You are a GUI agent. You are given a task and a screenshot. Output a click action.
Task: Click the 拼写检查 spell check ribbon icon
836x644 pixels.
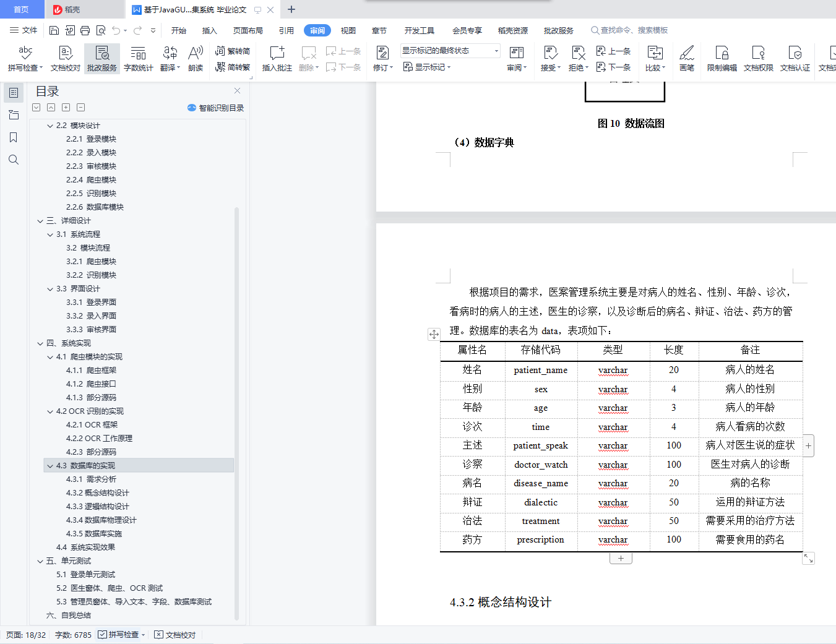click(25, 59)
